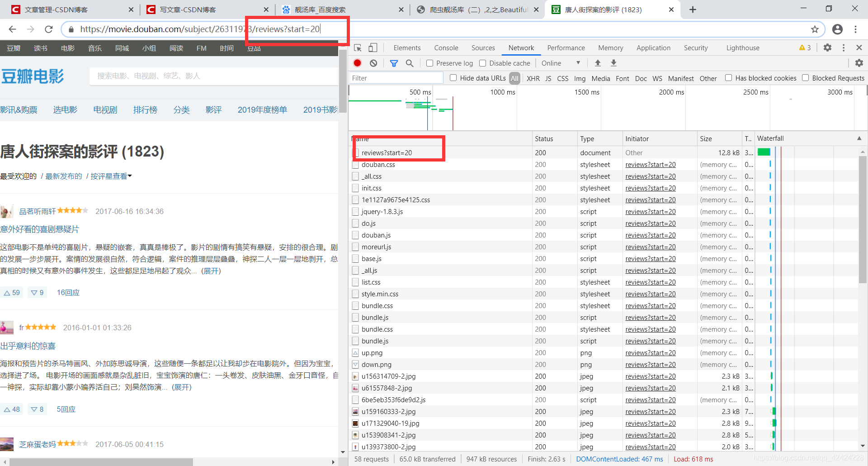This screenshot has height=466, width=868.
Task: Expand the fr review via (展开)
Action: [182, 387]
